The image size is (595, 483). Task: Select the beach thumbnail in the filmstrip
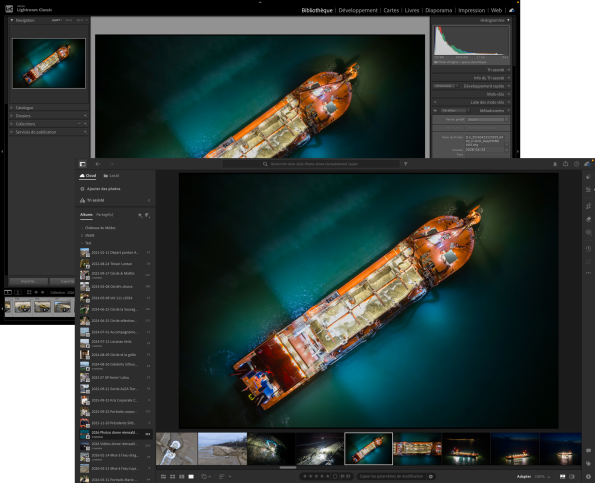tap(222, 448)
